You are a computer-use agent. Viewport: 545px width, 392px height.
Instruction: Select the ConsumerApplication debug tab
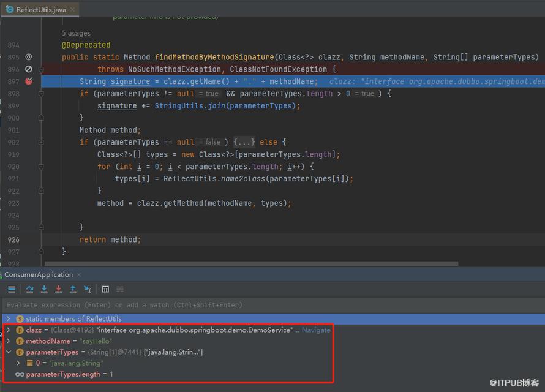(39, 274)
